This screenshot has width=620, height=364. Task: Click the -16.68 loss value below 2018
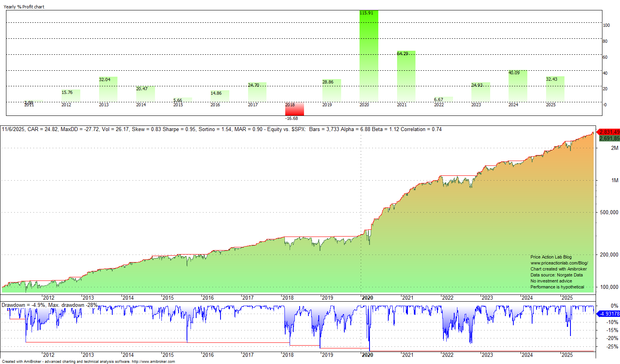[x=292, y=118]
